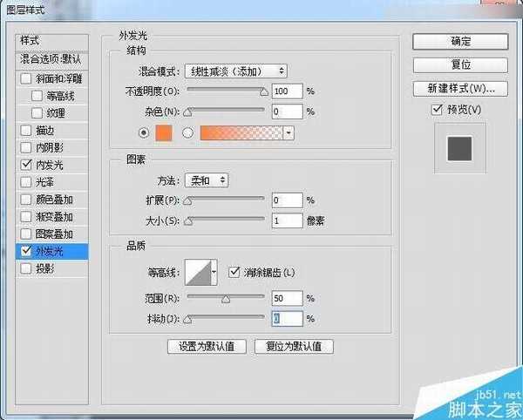Expand the gradient preset dropdown arrow

pyautogui.click(x=288, y=133)
